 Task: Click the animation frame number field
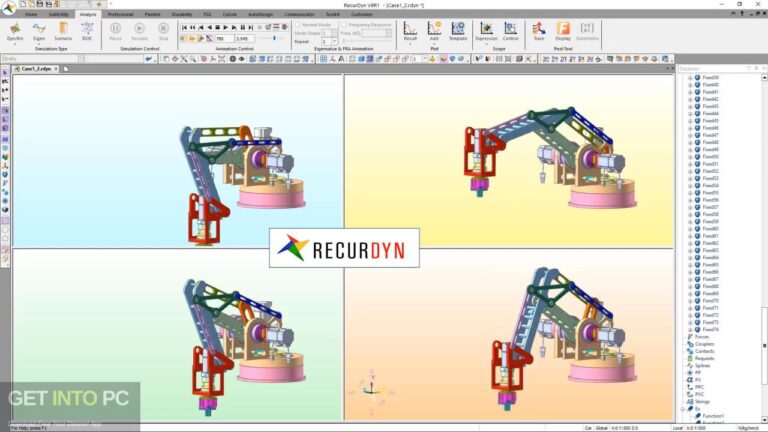click(224, 38)
